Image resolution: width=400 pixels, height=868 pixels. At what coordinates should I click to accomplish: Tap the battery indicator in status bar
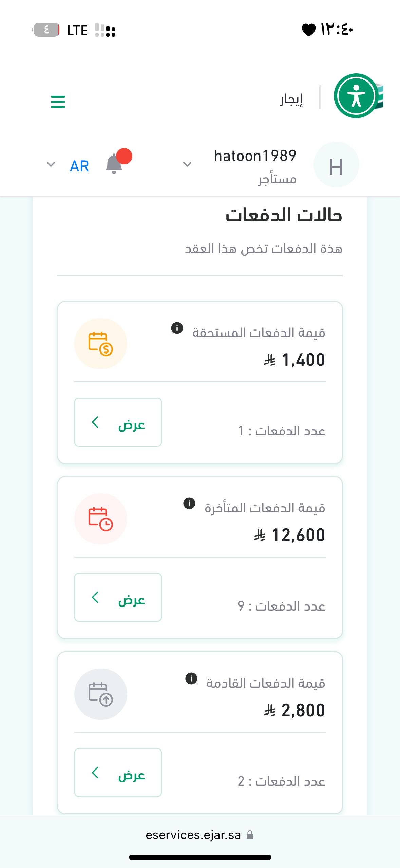(46, 30)
